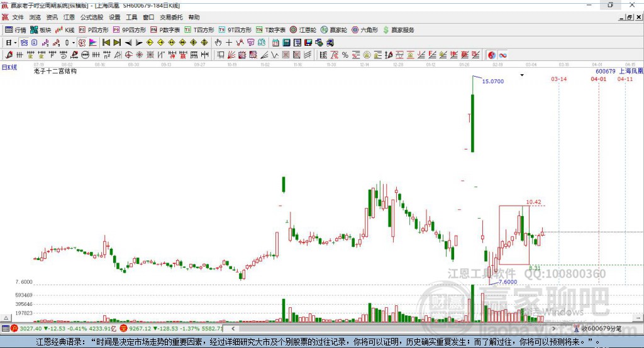The image size is (644, 348).
Task: Expand the small triangle above the chart
Action: point(521,75)
